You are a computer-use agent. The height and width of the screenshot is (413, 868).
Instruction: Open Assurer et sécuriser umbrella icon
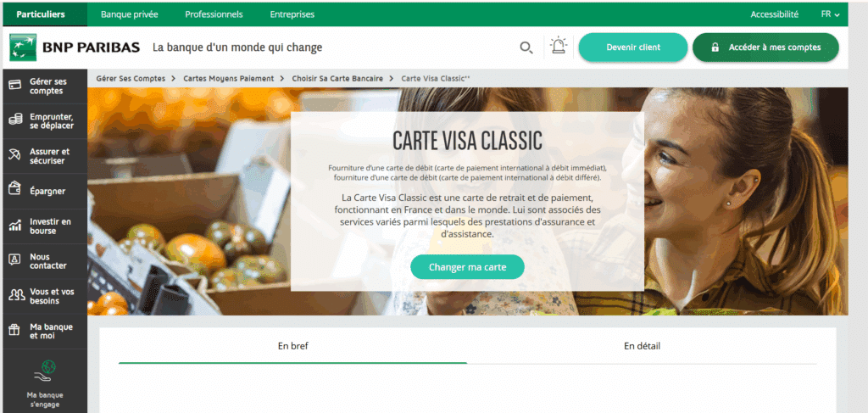(15, 156)
